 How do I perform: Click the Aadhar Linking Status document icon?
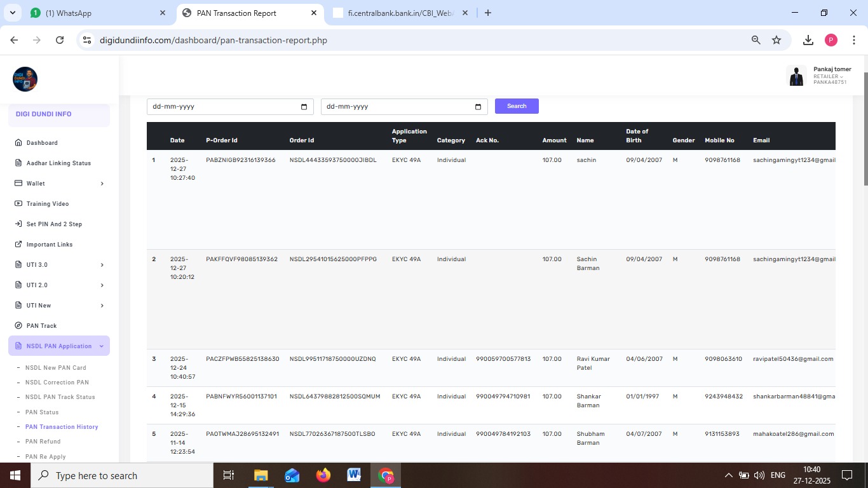click(x=18, y=163)
